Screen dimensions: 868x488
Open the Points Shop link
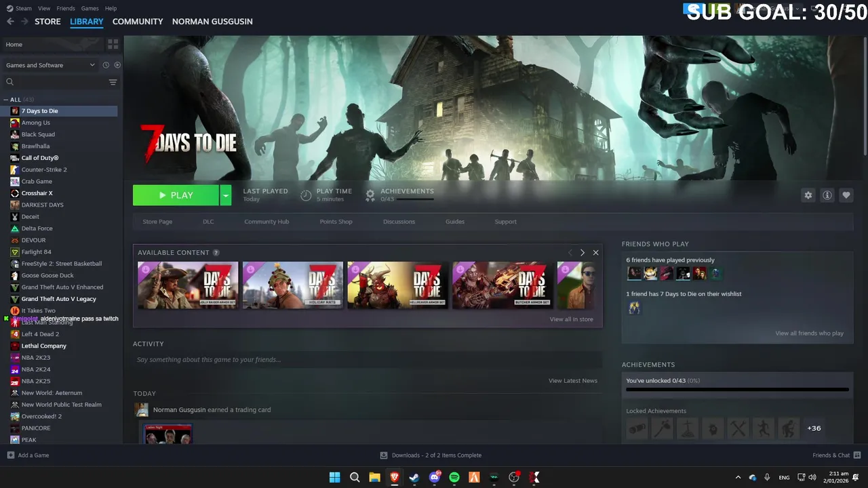tap(336, 222)
